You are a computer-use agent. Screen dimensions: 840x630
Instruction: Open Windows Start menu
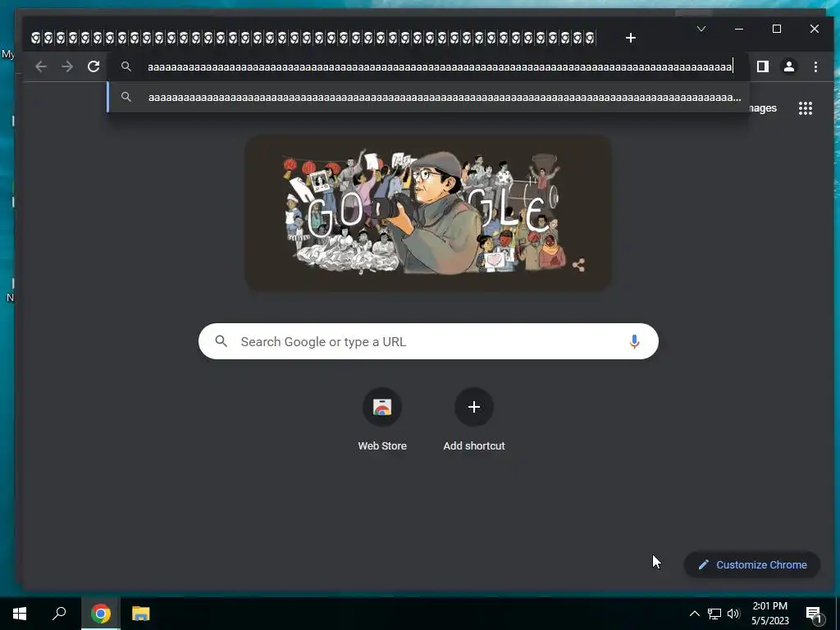coord(20,614)
